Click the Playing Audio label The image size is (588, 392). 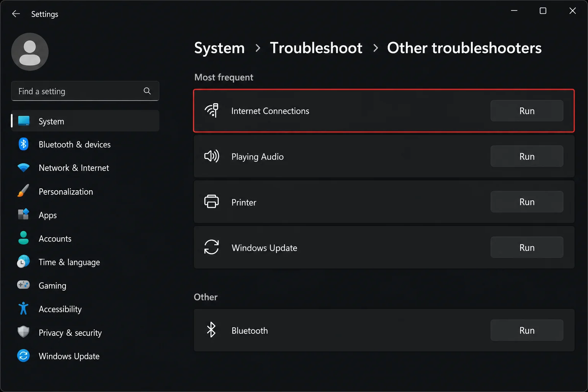(257, 157)
